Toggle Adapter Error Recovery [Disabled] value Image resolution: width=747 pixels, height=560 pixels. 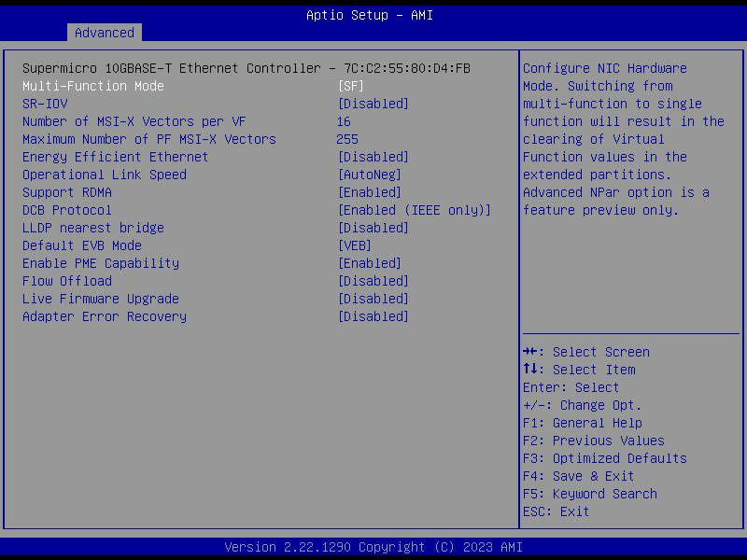click(x=373, y=316)
